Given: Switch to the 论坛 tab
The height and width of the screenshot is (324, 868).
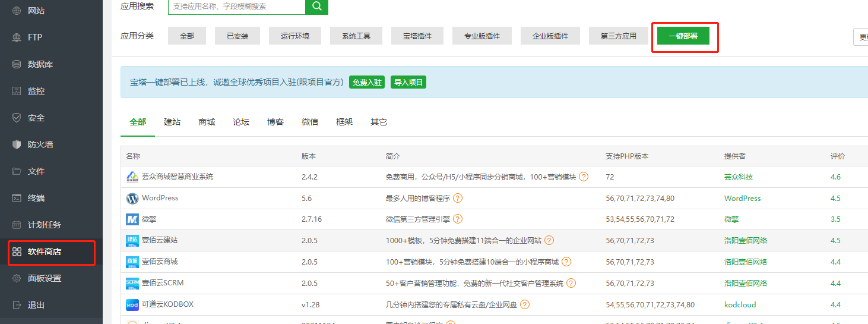Looking at the screenshot, I should (241, 122).
